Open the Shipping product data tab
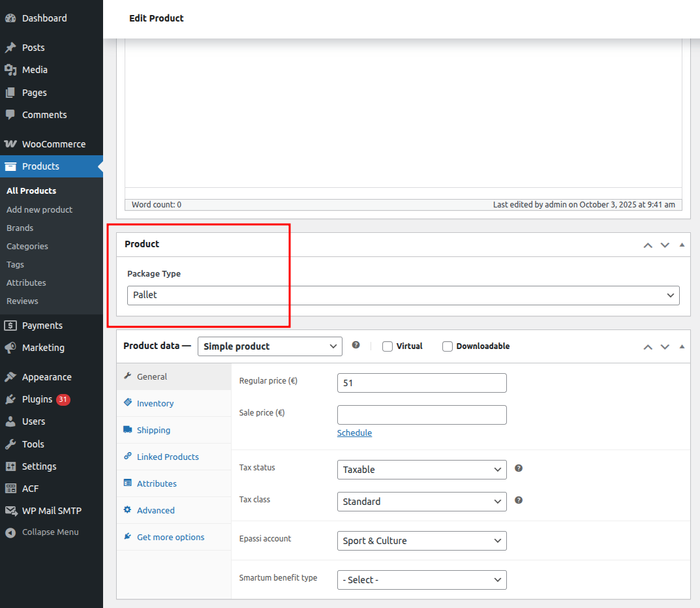Screen dimensions: 700x608 [x=153, y=430]
